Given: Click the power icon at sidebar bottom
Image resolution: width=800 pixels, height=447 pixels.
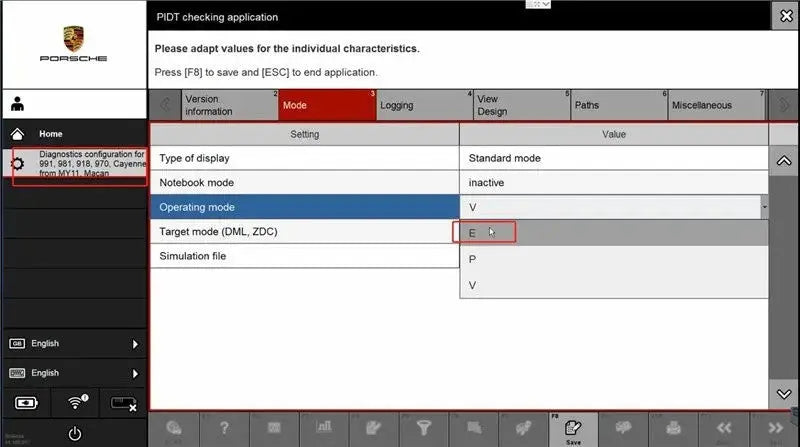Looking at the screenshot, I should 74,433.
